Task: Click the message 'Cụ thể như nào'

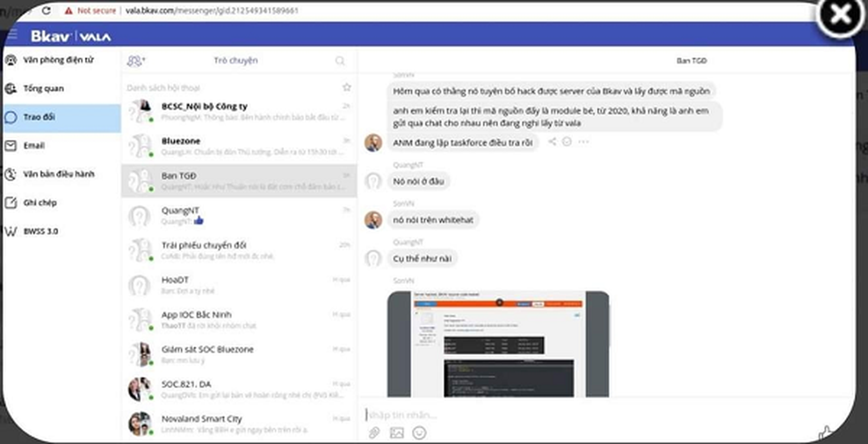Action: 422,259
